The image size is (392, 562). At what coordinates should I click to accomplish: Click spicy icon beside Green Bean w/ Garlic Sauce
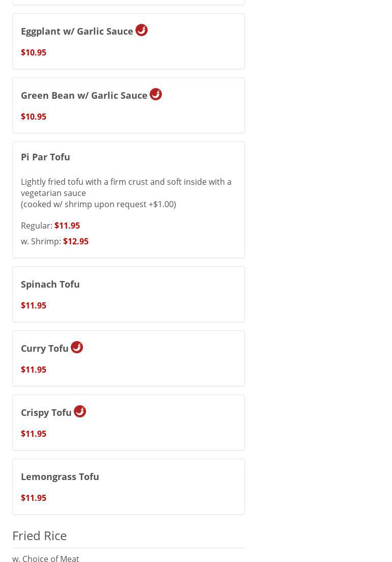point(156,94)
